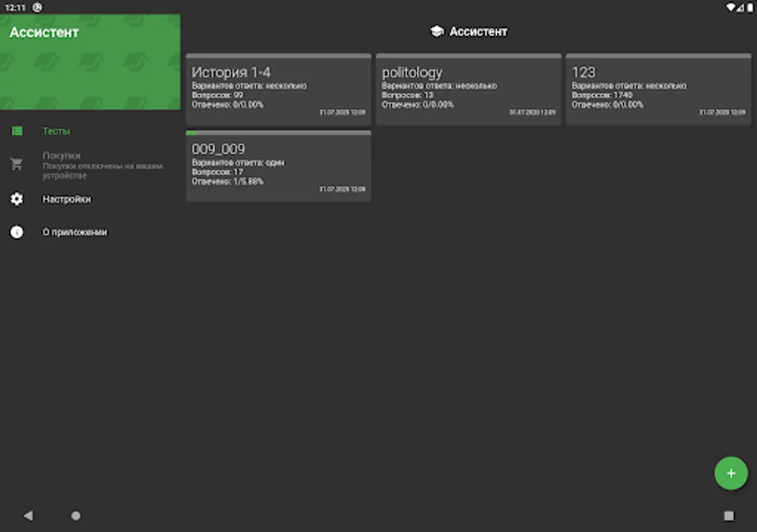The width and height of the screenshot is (757, 532).
Task: Click the Ассистент logo in the sidebar banner
Action: tap(44, 33)
